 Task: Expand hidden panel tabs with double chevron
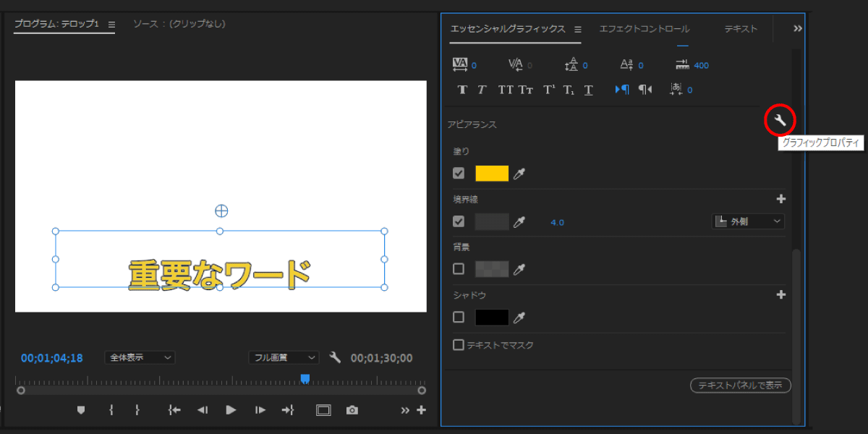pos(798,29)
